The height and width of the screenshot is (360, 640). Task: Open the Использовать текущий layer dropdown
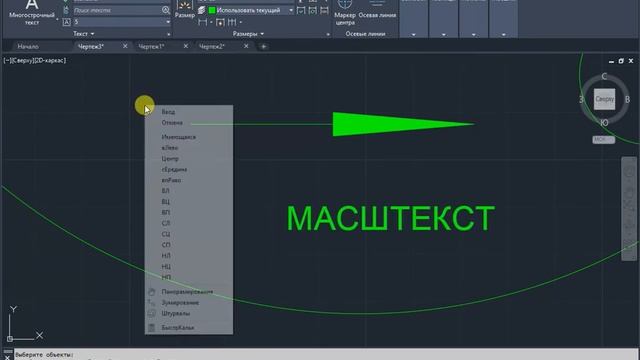[x=291, y=10]
